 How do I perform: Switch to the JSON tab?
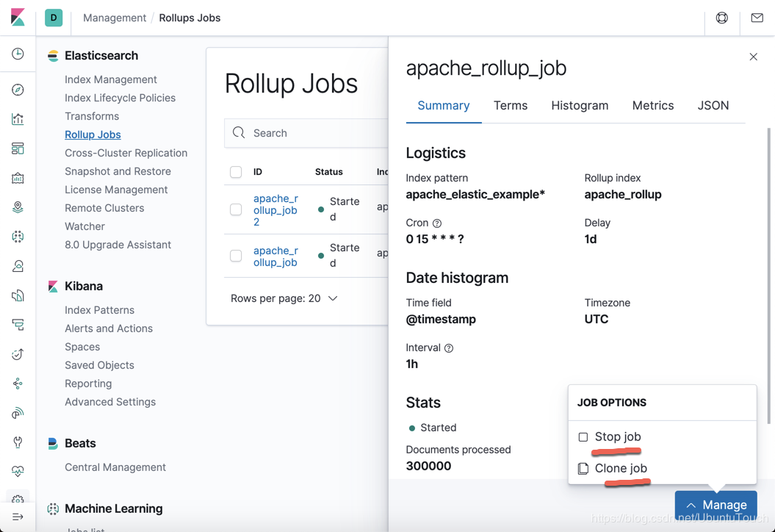(713, 105)
